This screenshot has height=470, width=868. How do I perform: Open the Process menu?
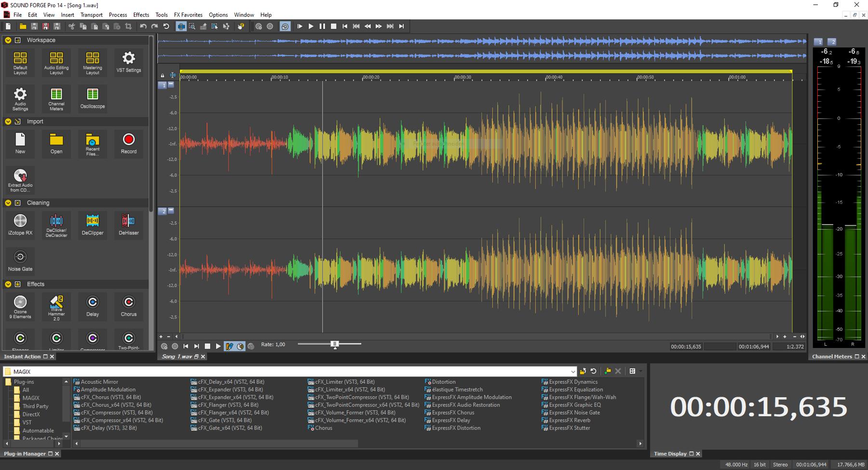pos(118,15)
